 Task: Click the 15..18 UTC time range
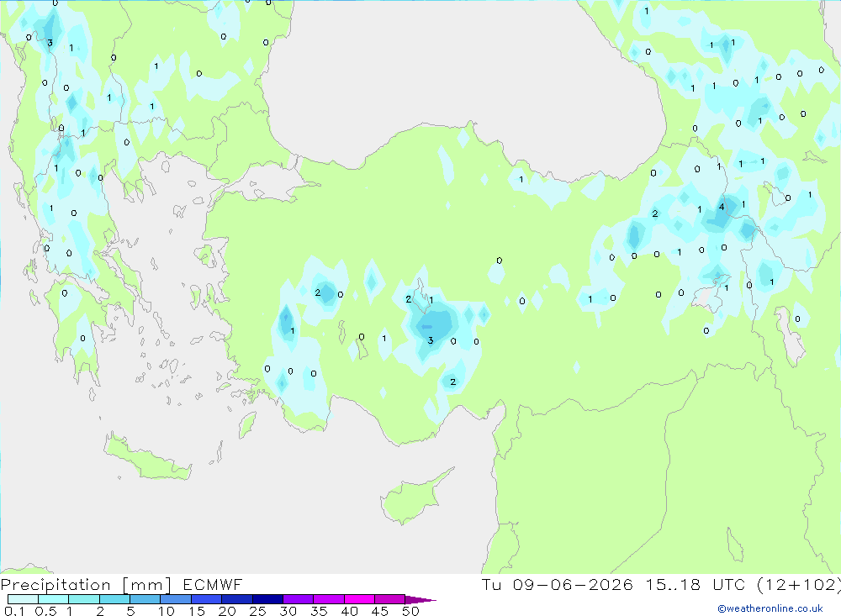tap(696, 584)
